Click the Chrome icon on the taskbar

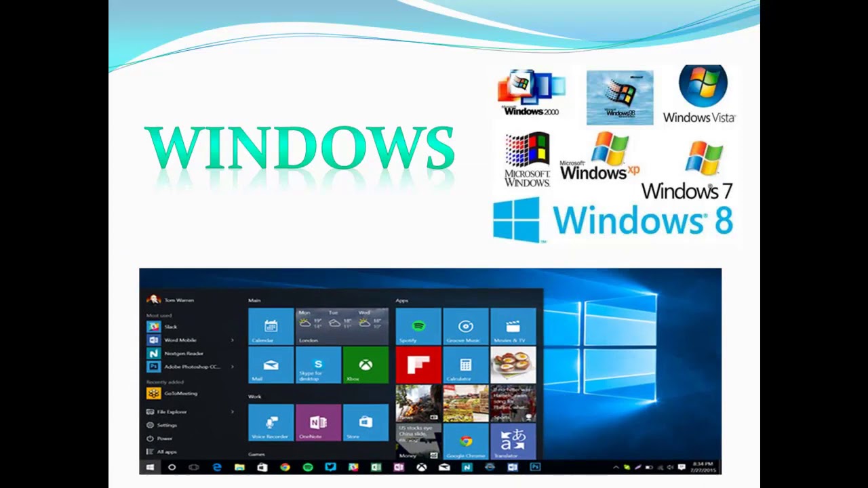(x=285, y=467)
